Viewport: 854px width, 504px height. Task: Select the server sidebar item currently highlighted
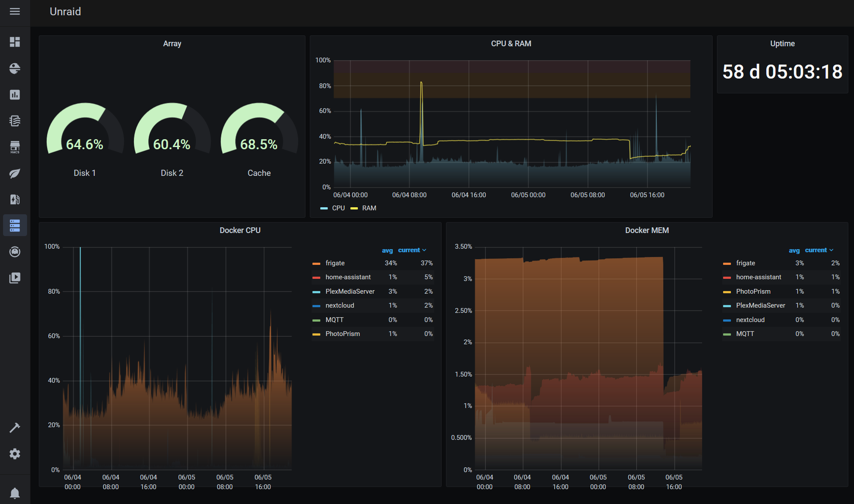pyautogui.click(x=15, y=226)
